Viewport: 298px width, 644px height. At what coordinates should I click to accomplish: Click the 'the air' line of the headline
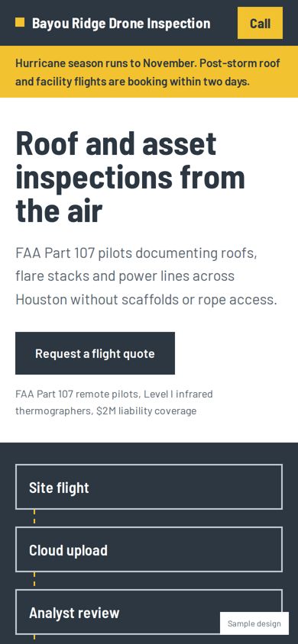[x=58, y=211]
